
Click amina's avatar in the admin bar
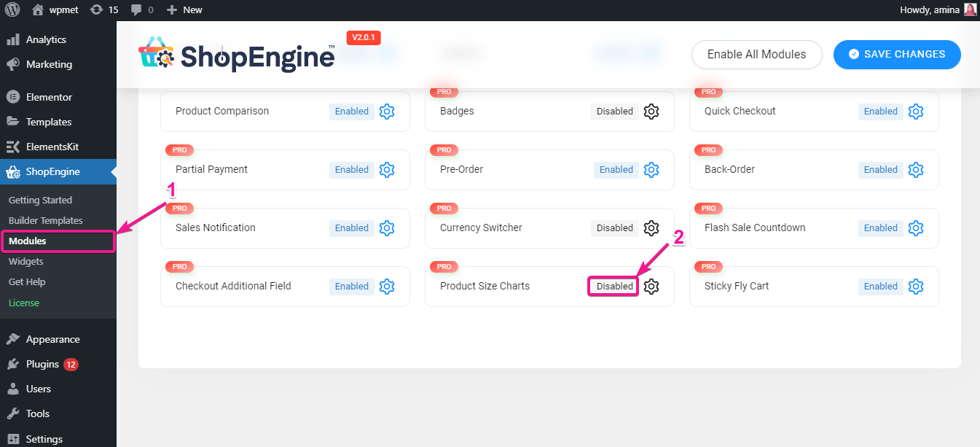click(x=970, y=10)
